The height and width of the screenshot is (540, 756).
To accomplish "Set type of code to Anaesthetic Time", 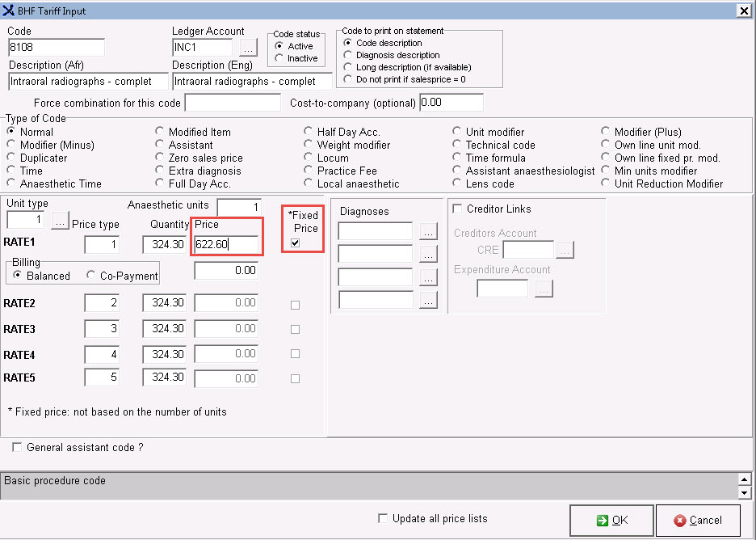I will click(11, 184).
